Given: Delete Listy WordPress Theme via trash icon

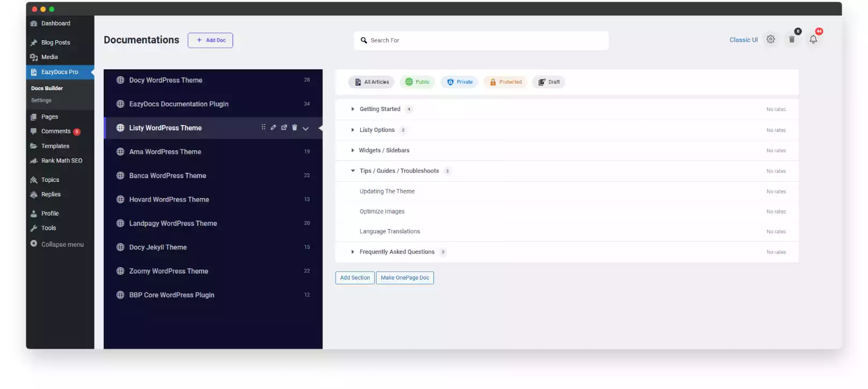Looking at the screenshot, I should pyautogui.click(x=294, y=127).
